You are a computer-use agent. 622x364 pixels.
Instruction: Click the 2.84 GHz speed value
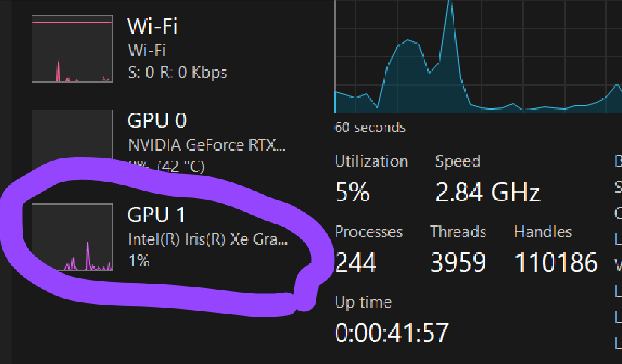click(488, 192)
